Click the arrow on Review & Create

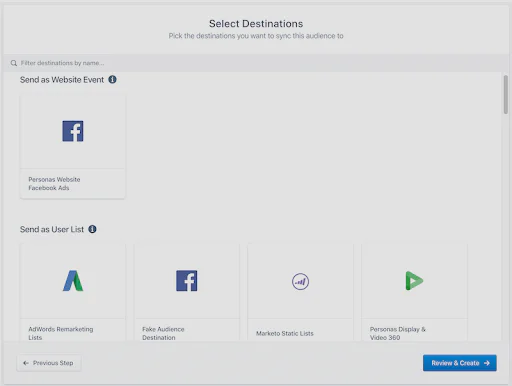487,363
